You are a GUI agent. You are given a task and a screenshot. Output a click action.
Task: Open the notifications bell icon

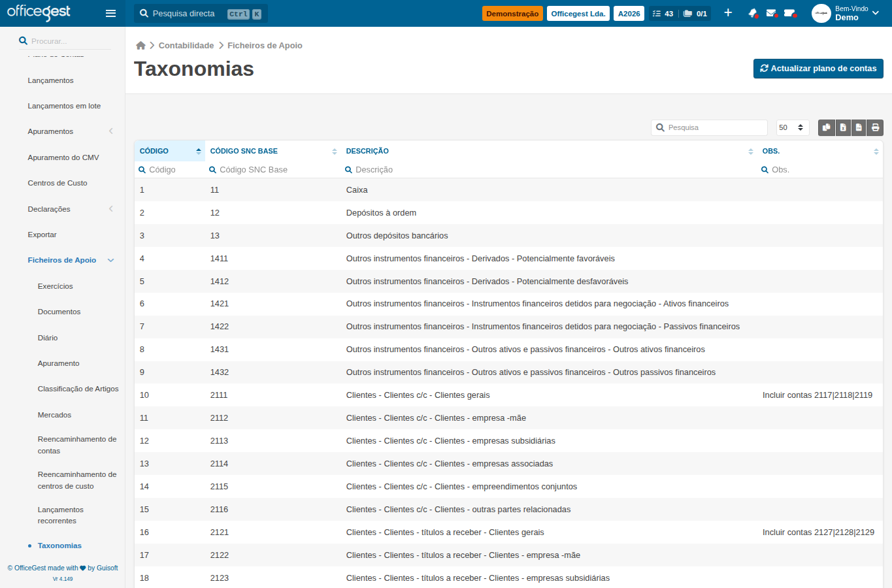tap(753, 13)
